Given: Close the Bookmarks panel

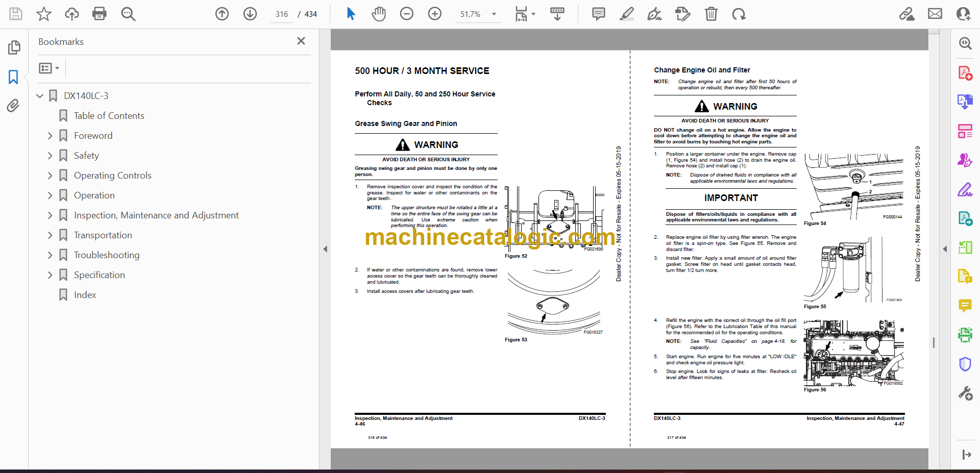Looking at the screenshot, I should [x=301, y=41].
